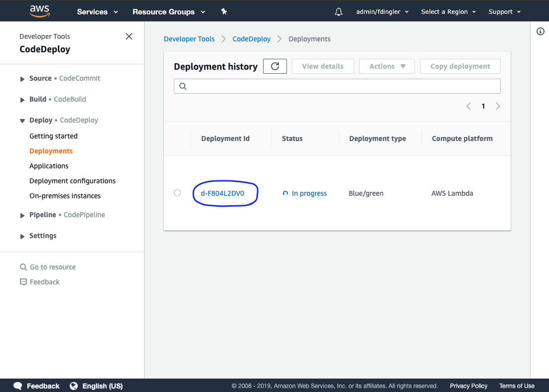Image resolution: width=549 pixels, height=392 pixels.
Task: Open the Terms of Use link
Action: point(517,386)
